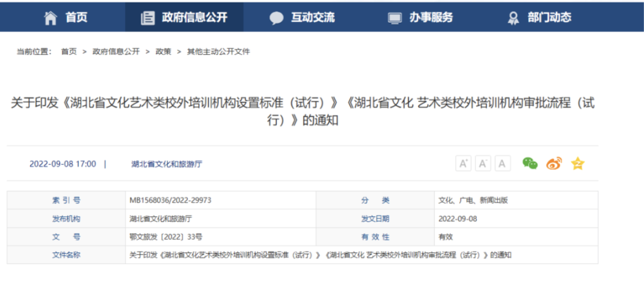The image size is (644, 289).
Task: Click the 发文日期 label cell
Action: click(x=375, y=218)
